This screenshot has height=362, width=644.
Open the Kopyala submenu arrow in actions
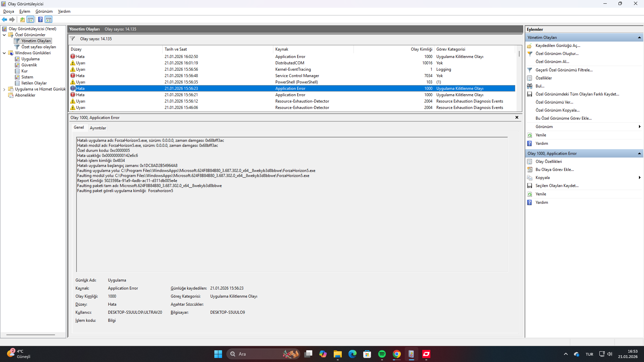640,178
